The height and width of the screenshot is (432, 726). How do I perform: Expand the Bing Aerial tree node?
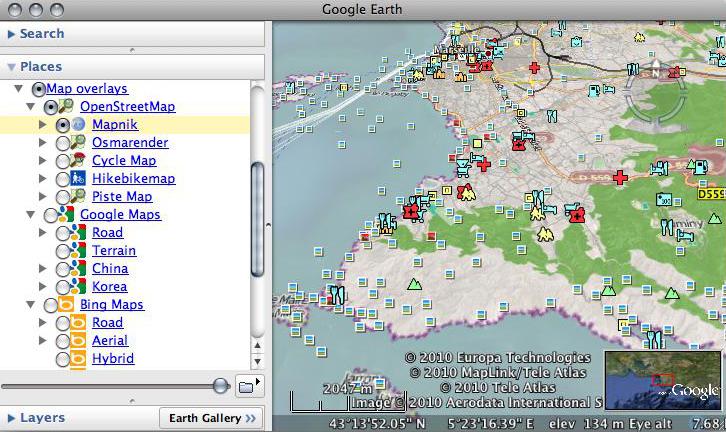pos(43,341)
